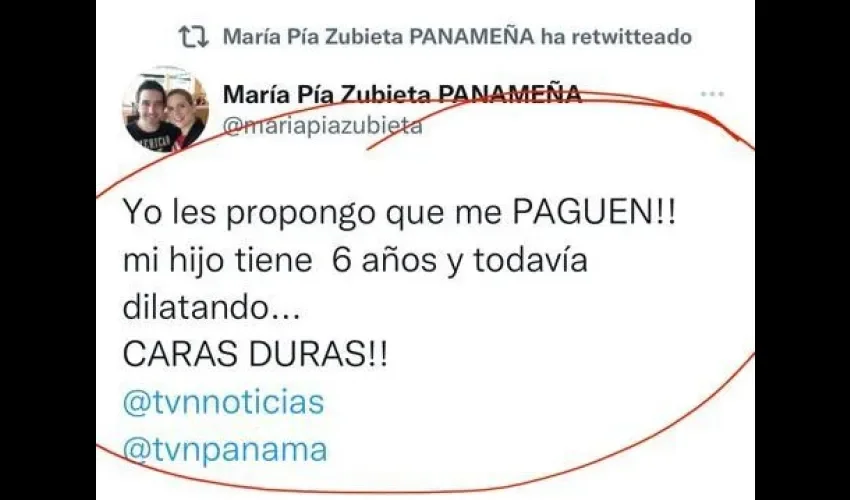Viewport: 850px width, 500px height.
Task: Click the line 'mi hijo tiene 6 años'
Action: coord(280,260)
